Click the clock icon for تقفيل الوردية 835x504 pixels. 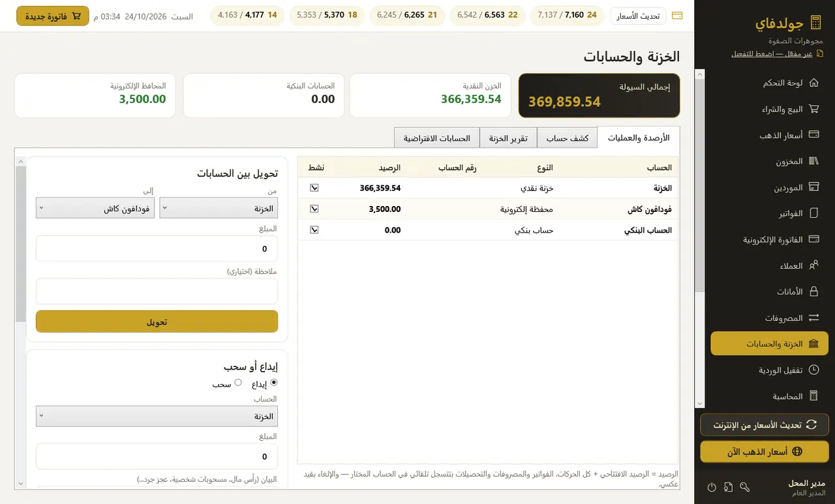[813, 370]
